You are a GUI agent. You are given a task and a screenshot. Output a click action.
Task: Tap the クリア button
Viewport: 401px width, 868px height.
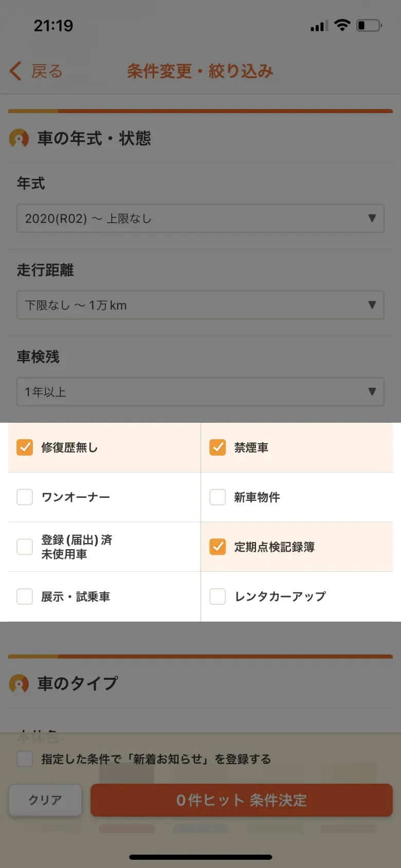click(45, 800)
